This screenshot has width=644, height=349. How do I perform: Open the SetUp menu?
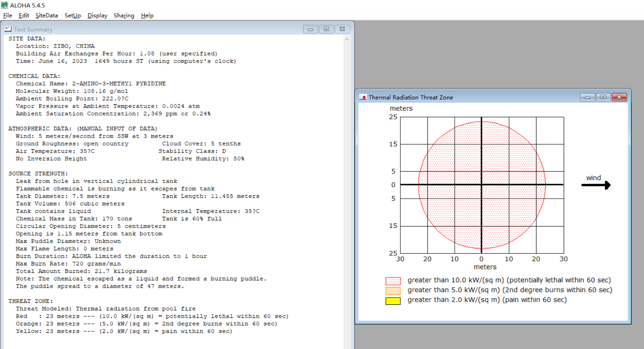click(73, 15)
